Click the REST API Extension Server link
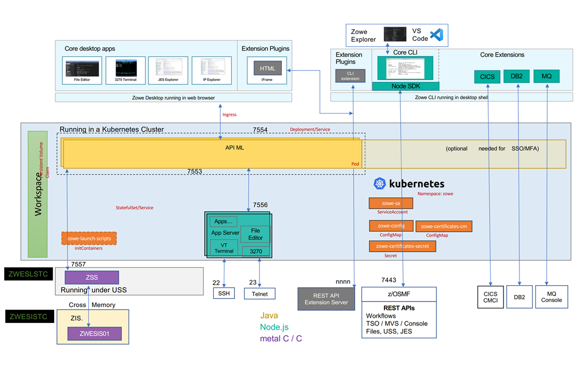 [x=326, y=299]
